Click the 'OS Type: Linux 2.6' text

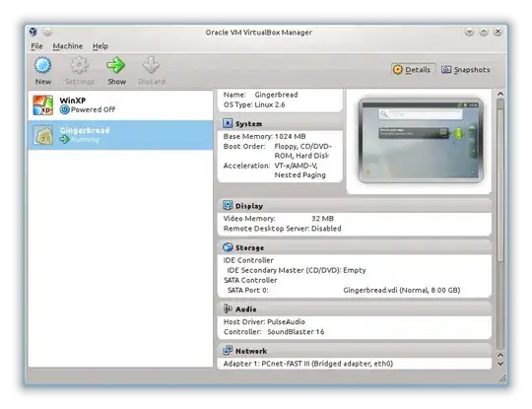pos(254,104)
